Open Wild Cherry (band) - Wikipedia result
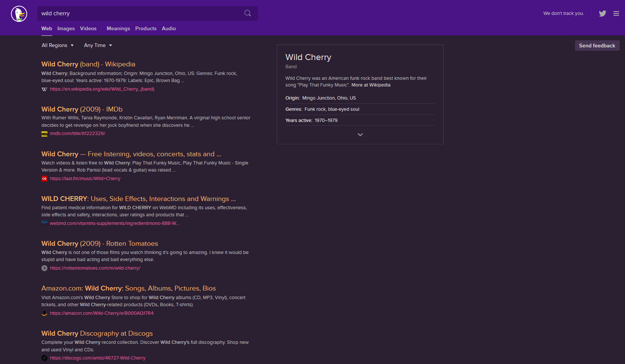Screen dimensions: 625x364 tap(88, 64)
